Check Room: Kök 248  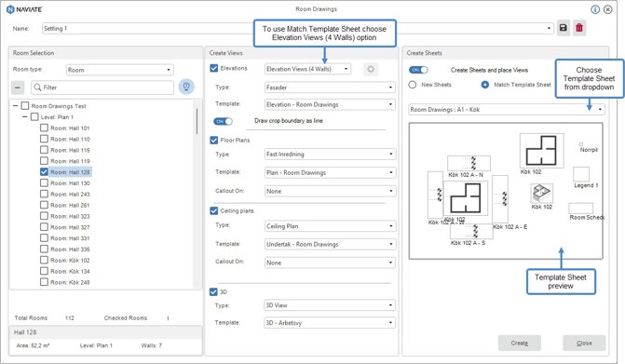point(45,281)
